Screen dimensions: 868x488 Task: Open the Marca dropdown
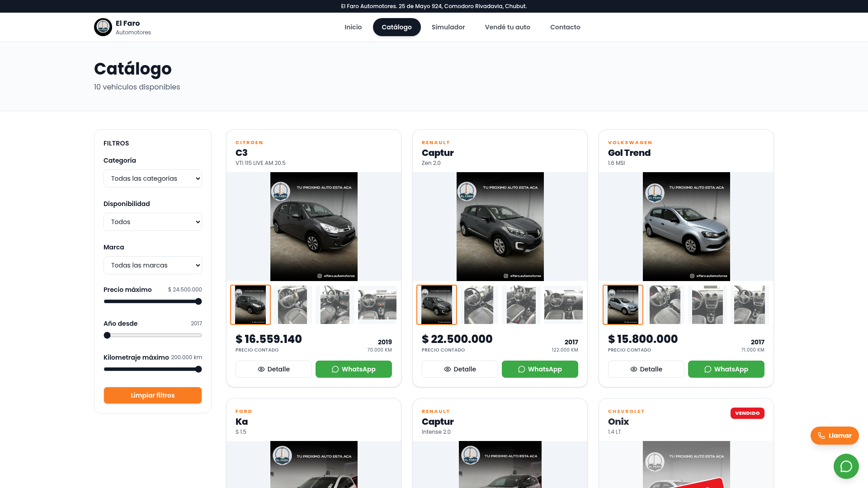[153, 265]
